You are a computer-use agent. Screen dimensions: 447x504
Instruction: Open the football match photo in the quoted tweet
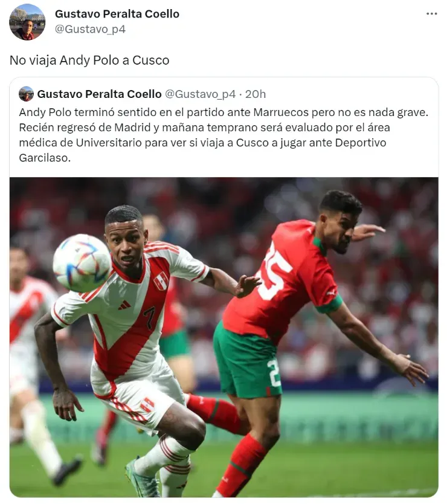pos(224,337)
